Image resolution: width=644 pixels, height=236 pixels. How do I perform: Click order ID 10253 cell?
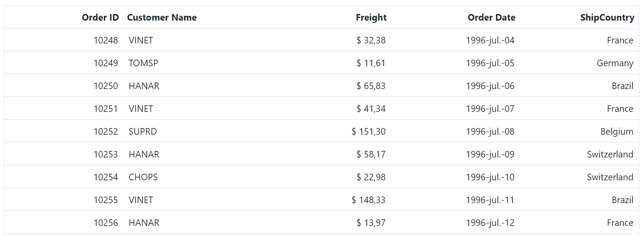[x=106, y=154]
